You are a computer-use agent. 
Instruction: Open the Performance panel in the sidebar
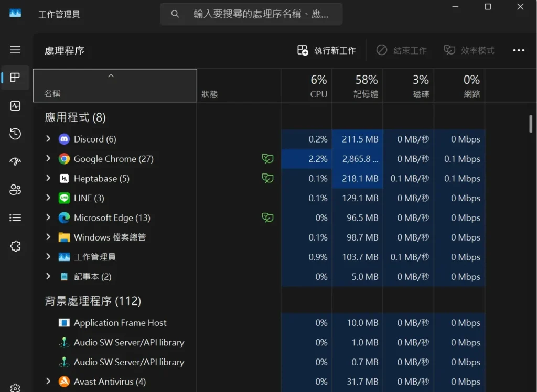[15, 106]
